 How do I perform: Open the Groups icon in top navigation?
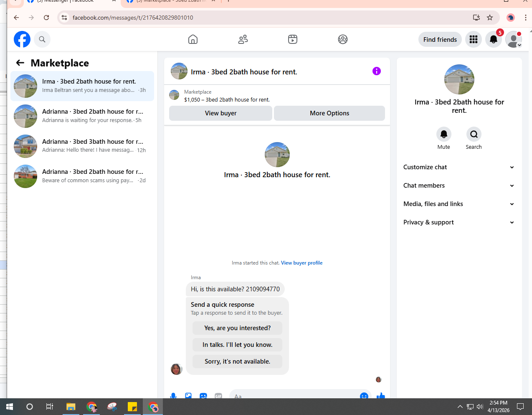(x=343, y=39)
